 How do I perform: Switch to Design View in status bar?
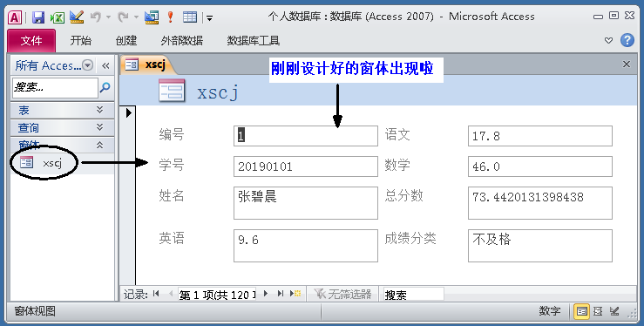(614, 311)
